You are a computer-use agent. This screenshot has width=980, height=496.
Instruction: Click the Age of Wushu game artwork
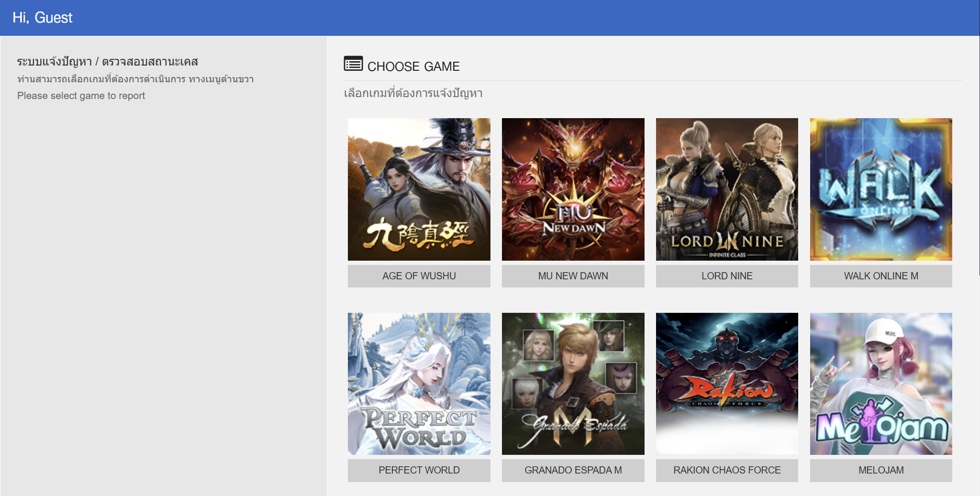(419, 189)
